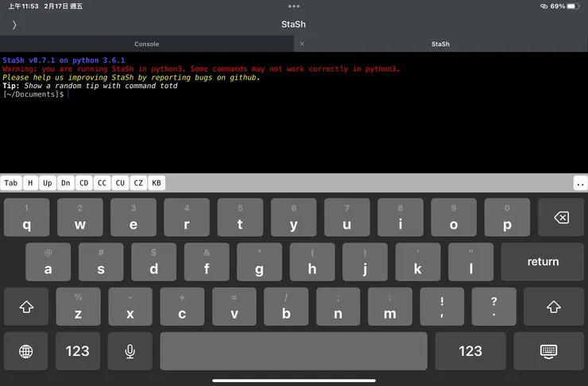The image size is (588, 386).
Task: Tap the globe language switch key
Action: pyautogui.click(x=26, y=351)
